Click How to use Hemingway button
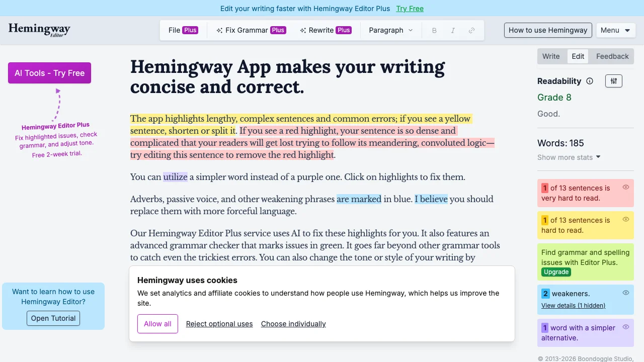The width and height of the screenshot is (644, 362). click(x=548, y=30)
